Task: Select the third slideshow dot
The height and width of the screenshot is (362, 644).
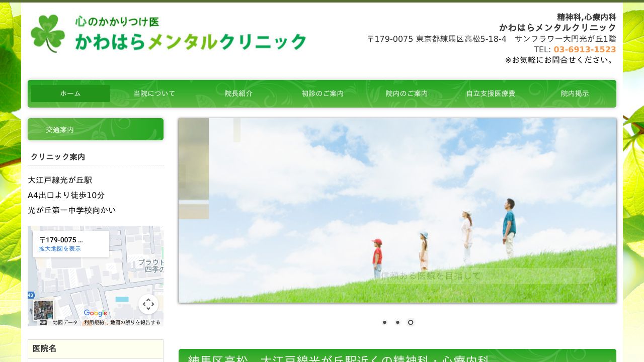Action: coord(411,322)
